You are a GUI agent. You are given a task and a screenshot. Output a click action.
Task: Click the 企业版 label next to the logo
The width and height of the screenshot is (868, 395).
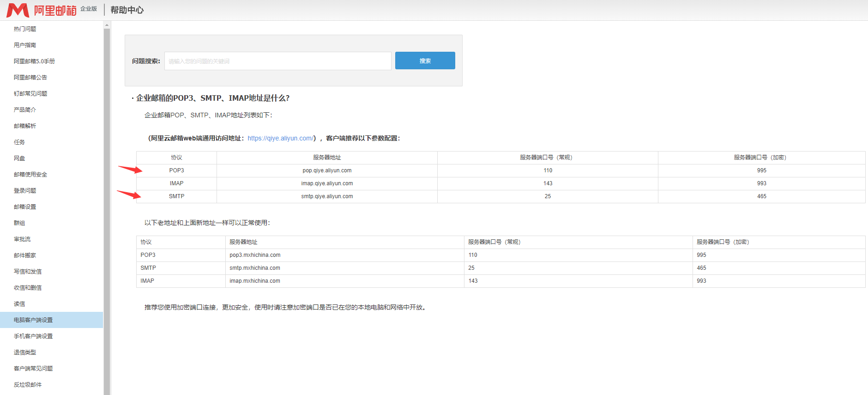[89, 9]
